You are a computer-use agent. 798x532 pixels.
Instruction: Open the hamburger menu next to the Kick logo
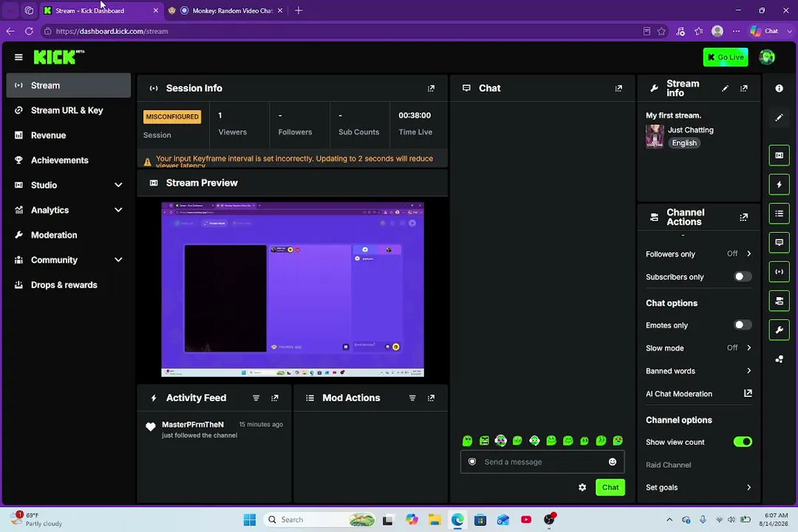[18, 57]
